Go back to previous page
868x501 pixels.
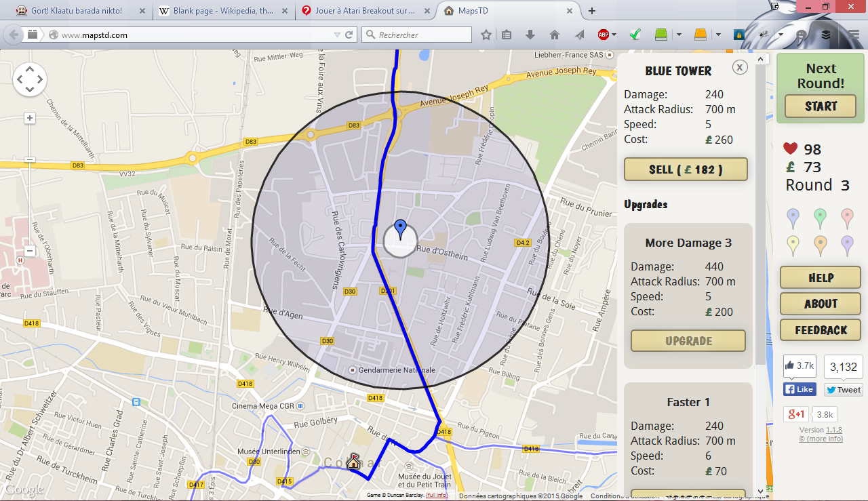pos(13,35)
